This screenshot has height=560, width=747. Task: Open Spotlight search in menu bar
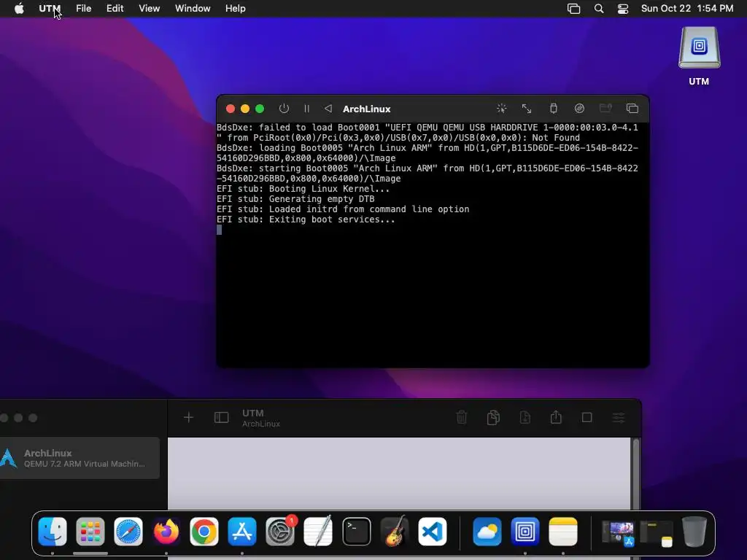(x=599, y=9)
